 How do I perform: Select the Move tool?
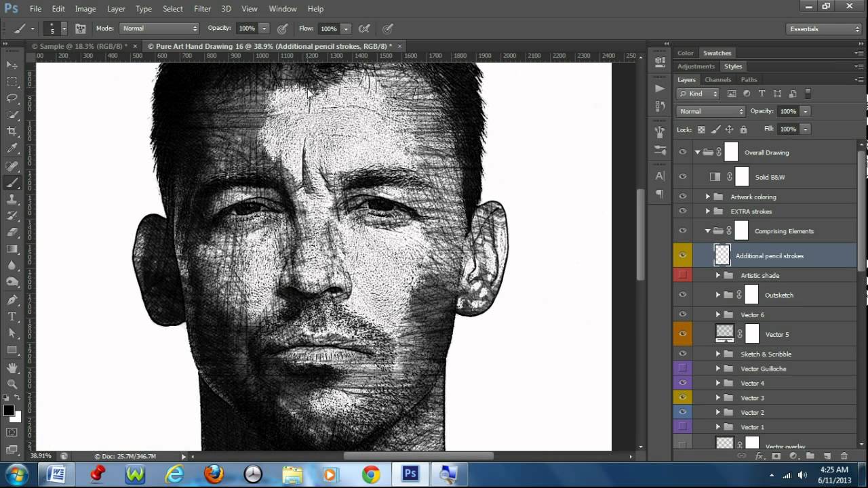12,65
